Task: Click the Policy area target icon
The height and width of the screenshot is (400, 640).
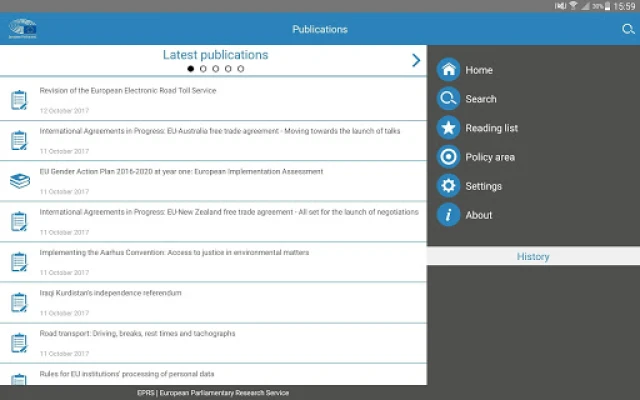Action: (x=449, y=157)
